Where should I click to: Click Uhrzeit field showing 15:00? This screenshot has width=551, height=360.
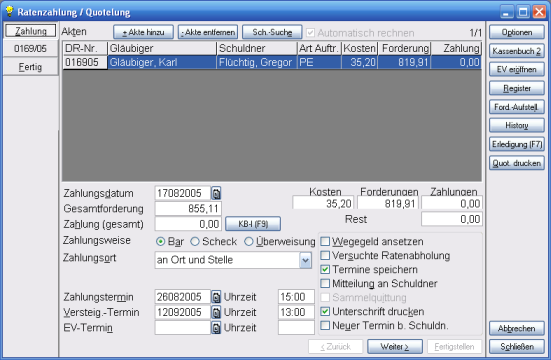(296, 297)
